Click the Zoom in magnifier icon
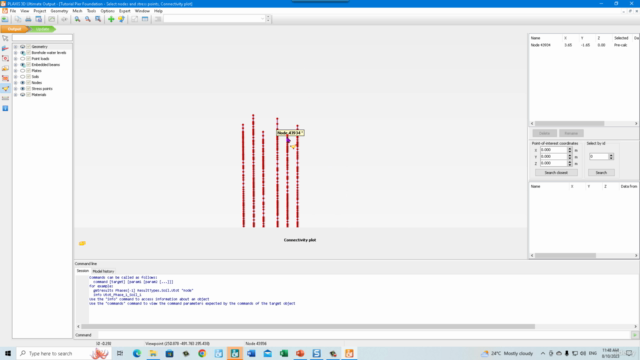This screenshot has height=360, width=640. [77, 19]
